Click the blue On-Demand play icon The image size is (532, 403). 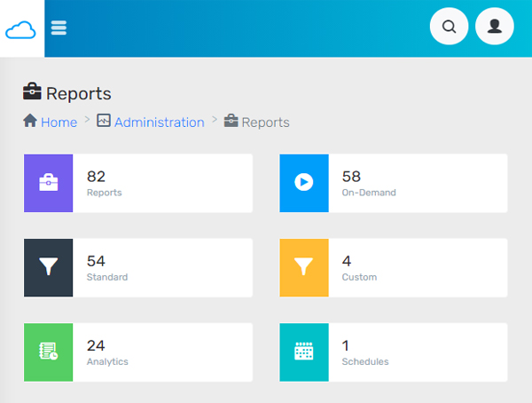tap(304, 183)
